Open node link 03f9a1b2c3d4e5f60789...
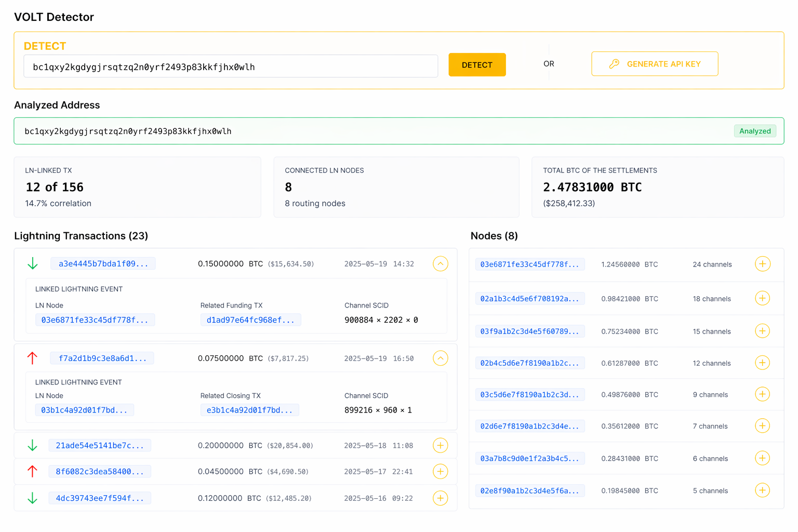The height and width of the screenshot is (532, 798). tap(530, 331)
